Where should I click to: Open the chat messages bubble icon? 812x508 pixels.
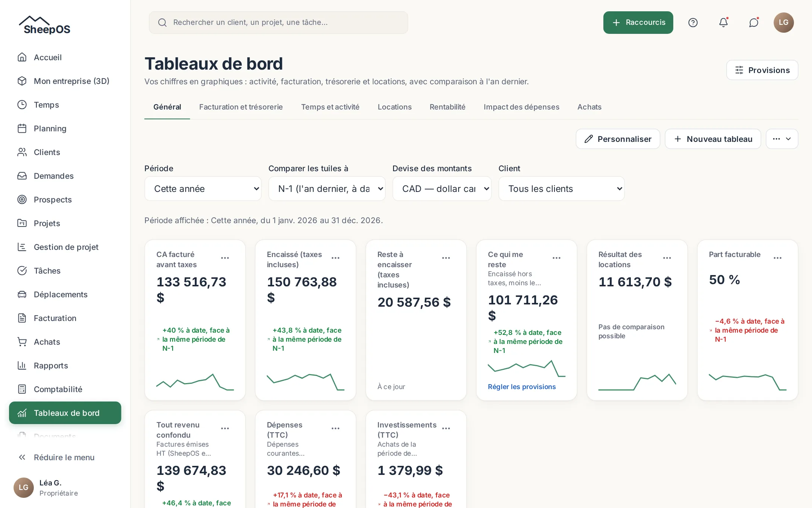pos(754,23)
